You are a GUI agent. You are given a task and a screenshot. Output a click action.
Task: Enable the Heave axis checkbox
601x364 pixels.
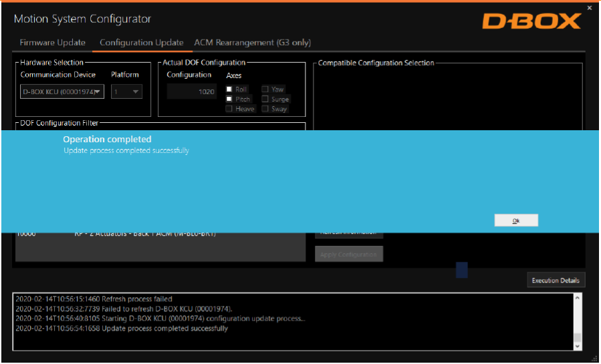pyautogui.click(x=229, y=109)
